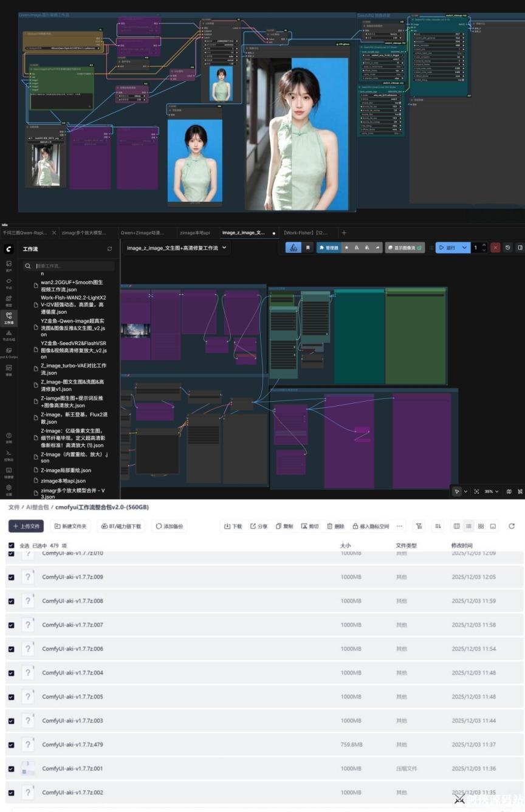
Task: Switch to the [Work-Fisher] tab
Action: point(306,232)
